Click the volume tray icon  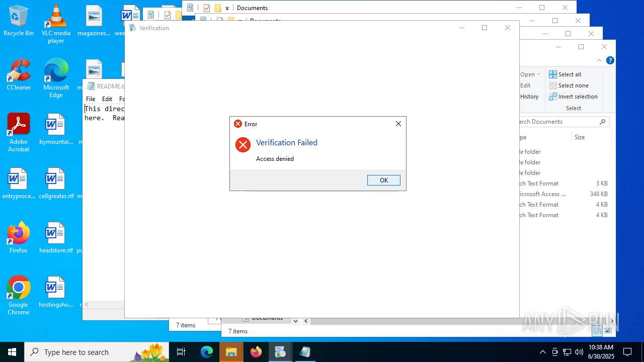(579, 352)
